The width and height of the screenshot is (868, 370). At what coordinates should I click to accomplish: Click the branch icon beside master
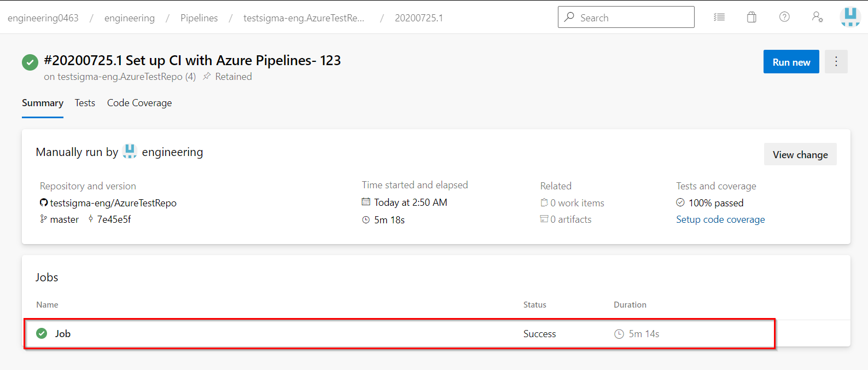click(x=44, y=219)
